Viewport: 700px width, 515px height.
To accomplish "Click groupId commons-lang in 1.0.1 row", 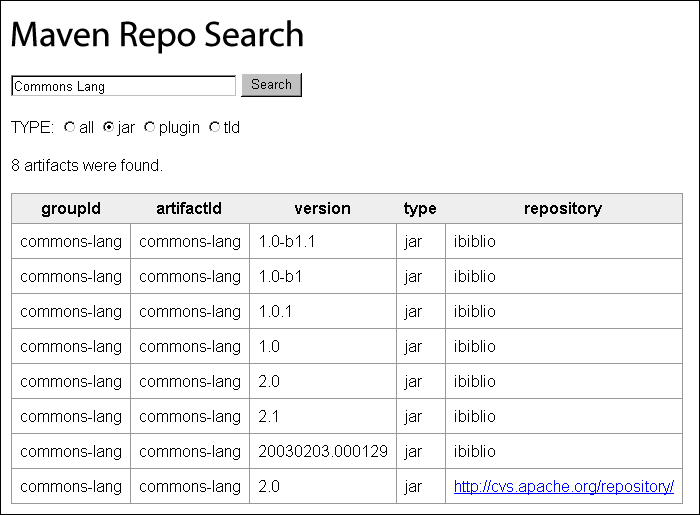I will click(x=71, y=311).
